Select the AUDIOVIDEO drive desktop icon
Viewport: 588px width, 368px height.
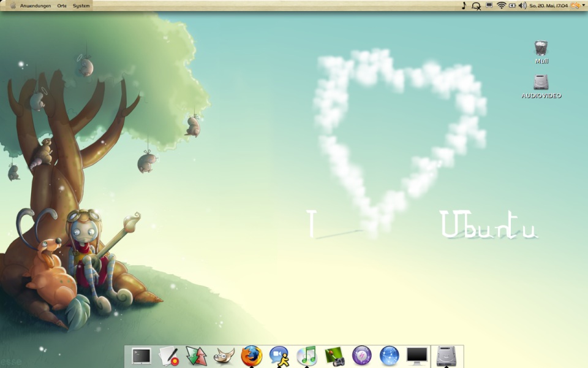tap(541, 82)
